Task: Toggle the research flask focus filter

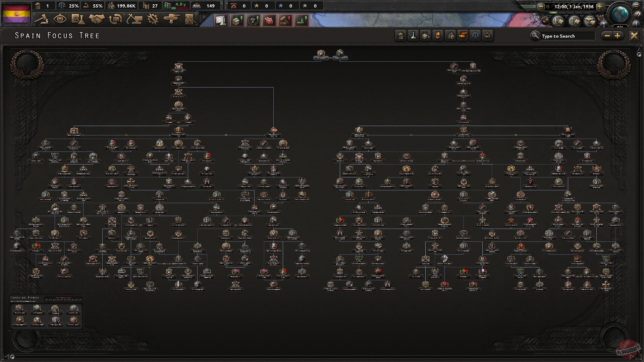Action: point(413,36)
